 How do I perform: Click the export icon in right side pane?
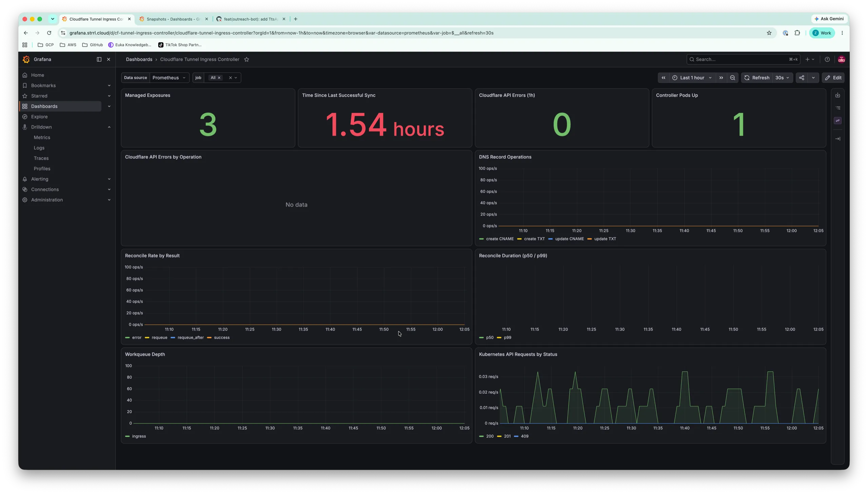837,95
